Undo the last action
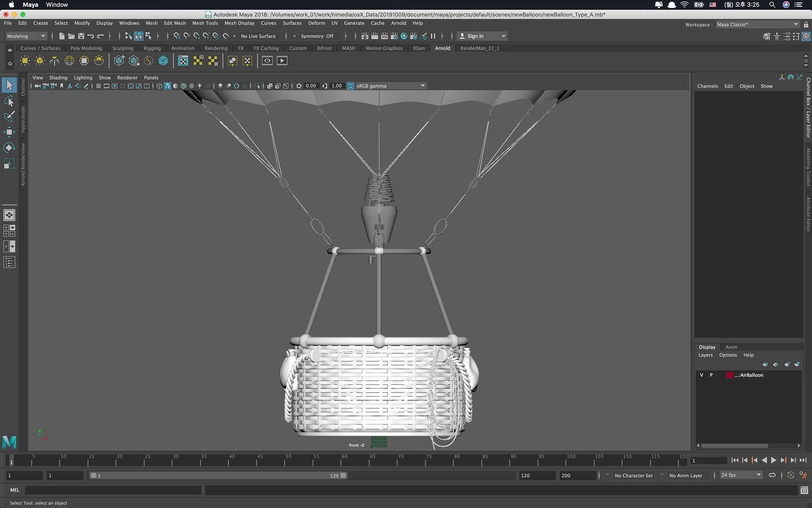The width and height of the screenshot is (812, 508). pos(91,36)
